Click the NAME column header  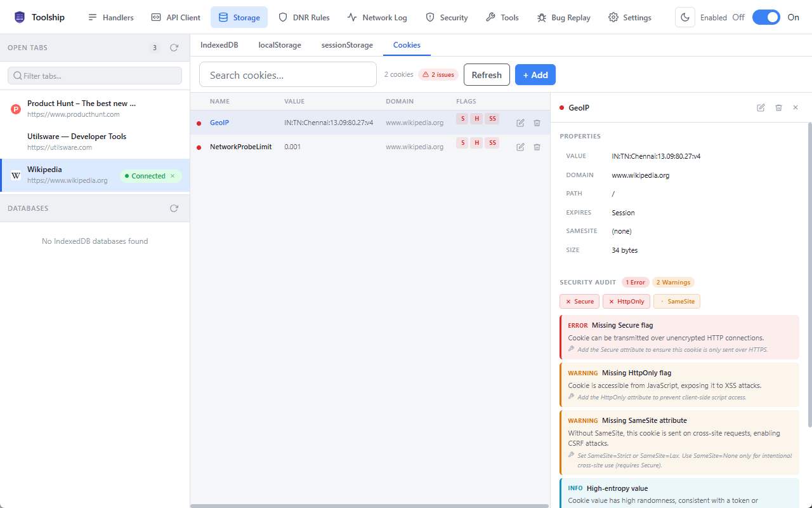(x=219, y=101)
